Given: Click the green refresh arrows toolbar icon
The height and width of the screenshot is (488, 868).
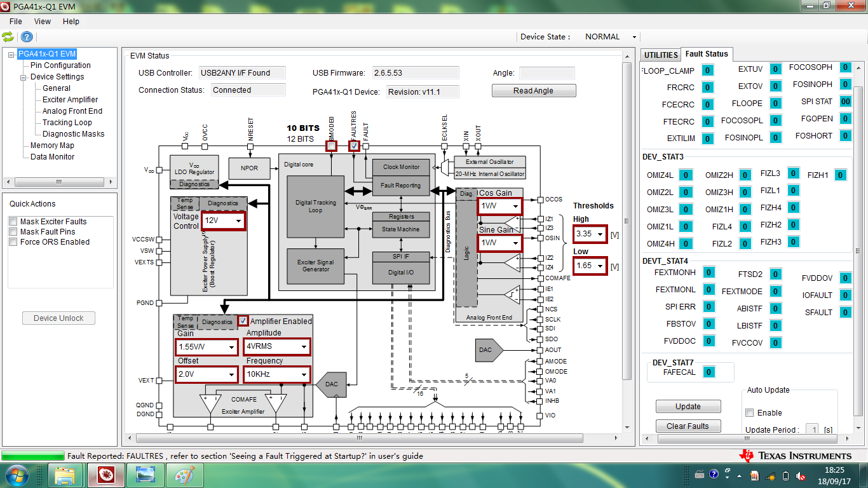Looking at the screenshot, I should click(8, 37).
